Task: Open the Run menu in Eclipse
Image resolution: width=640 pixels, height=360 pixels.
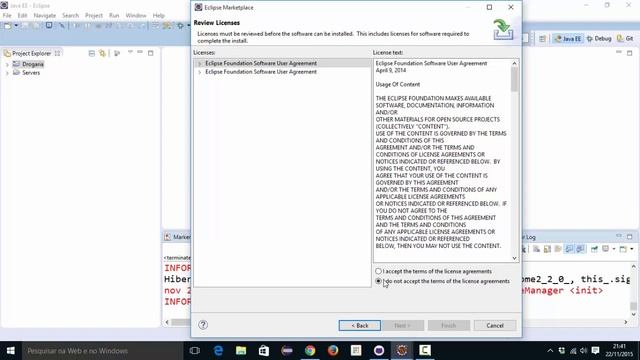Action: [x=114, y=16]
